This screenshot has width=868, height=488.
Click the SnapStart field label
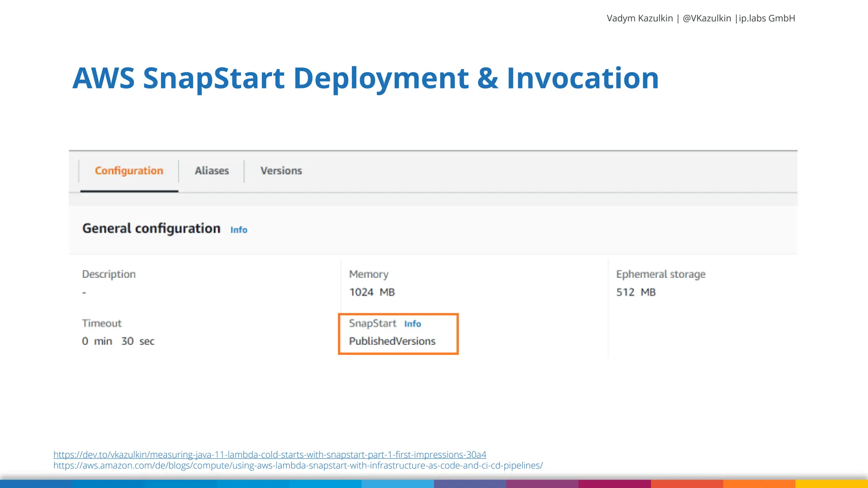click(x=373, y=323)
